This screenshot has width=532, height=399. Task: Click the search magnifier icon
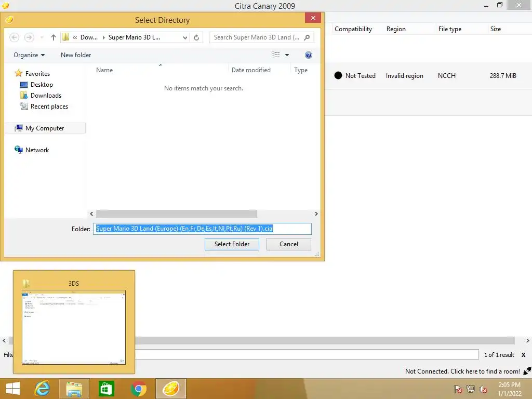[307, 37]
